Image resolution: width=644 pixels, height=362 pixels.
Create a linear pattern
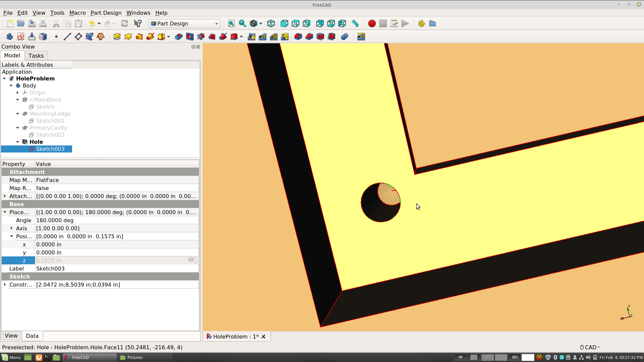tap(263, 37)
